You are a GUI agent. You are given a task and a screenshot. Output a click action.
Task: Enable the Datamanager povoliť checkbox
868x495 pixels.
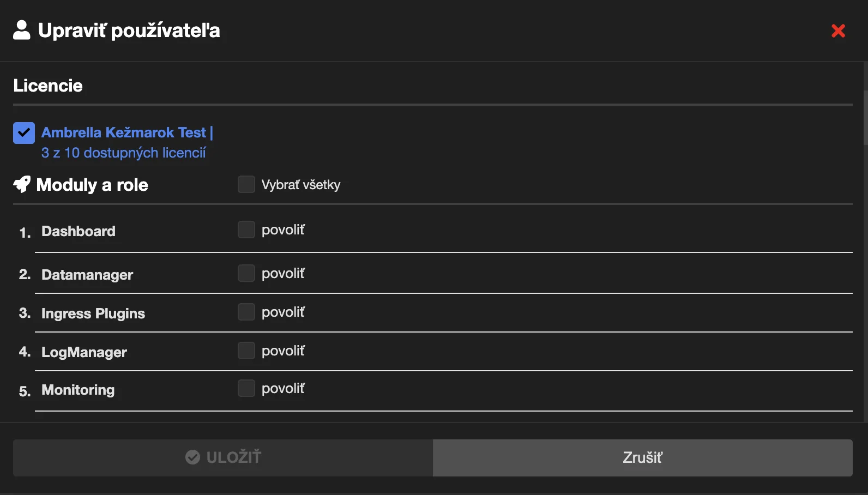[x=246, y=273]
